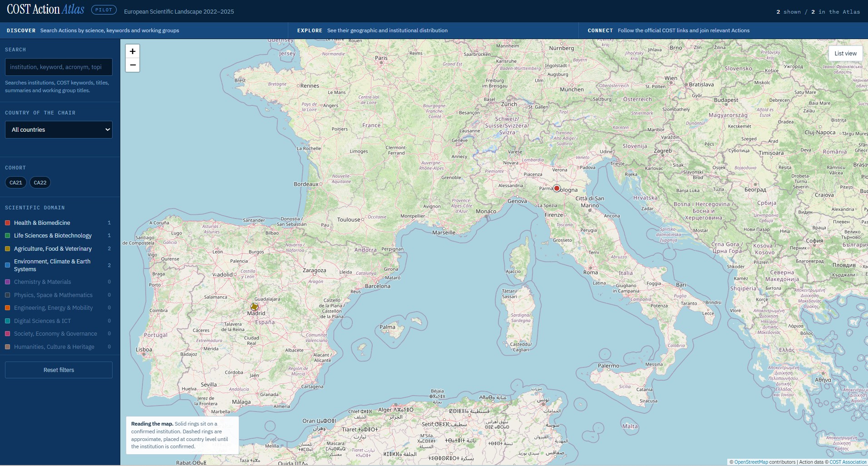Image resolution: width=868 pixels, height=466 pixels.
Task: Open the country of the chair dropdown
Action: pyautogui.click(x=59, y=129)
